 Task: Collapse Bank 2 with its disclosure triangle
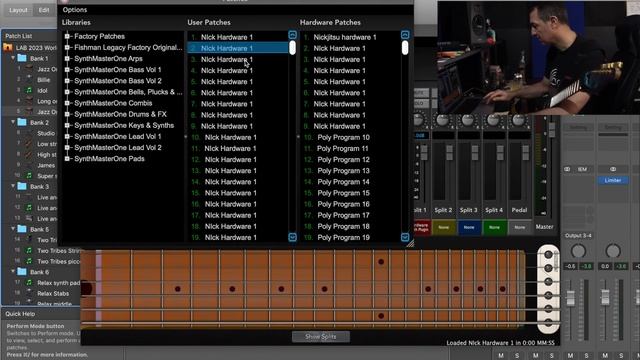pyautogui.click(x=13, y=122)
